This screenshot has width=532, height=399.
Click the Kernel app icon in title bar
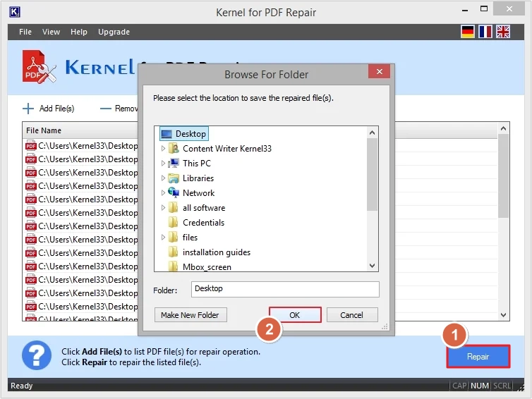14,12
